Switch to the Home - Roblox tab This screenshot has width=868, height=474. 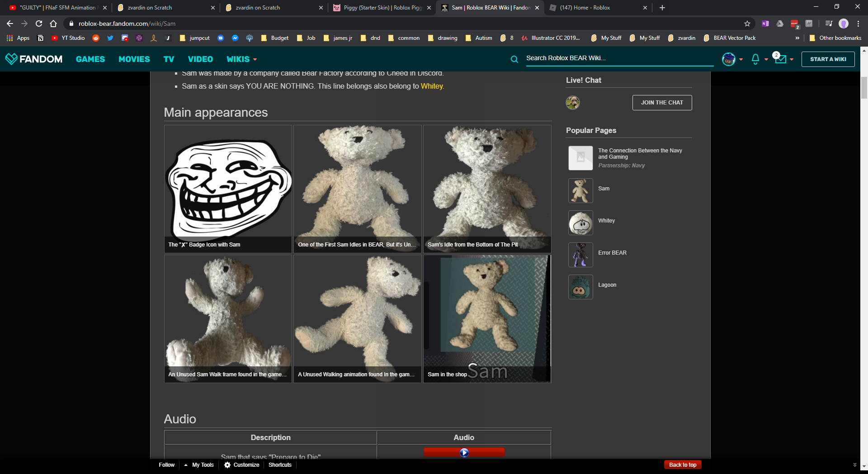tap(597, 8)
